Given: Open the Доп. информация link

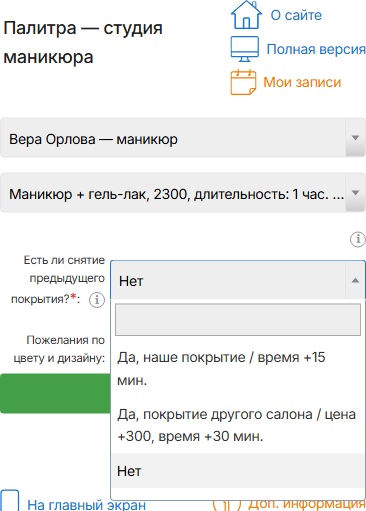Looking at the screenshot, I should click(307, 503).
